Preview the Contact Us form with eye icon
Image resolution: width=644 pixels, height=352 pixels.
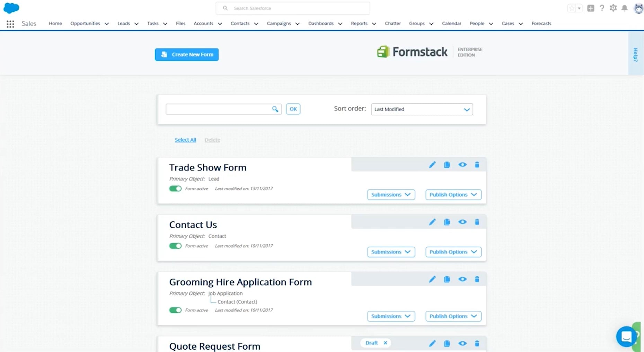[x=462, y=222]
